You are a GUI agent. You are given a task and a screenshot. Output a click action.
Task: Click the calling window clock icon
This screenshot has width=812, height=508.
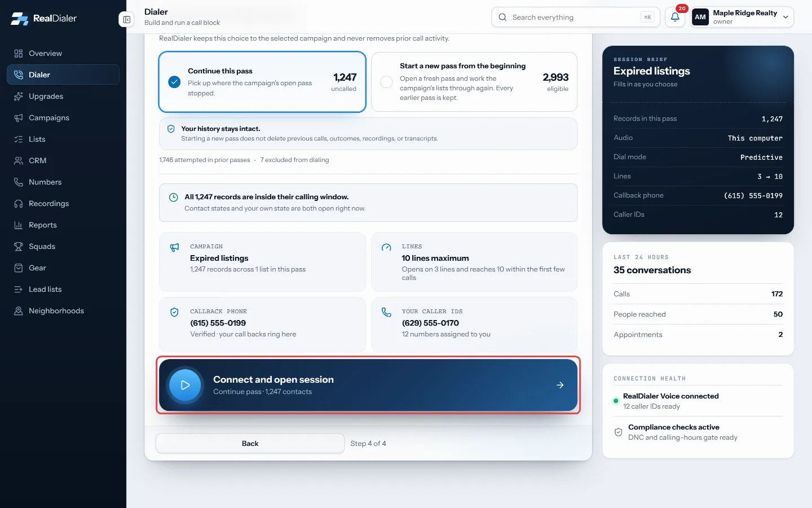point(174,198)
